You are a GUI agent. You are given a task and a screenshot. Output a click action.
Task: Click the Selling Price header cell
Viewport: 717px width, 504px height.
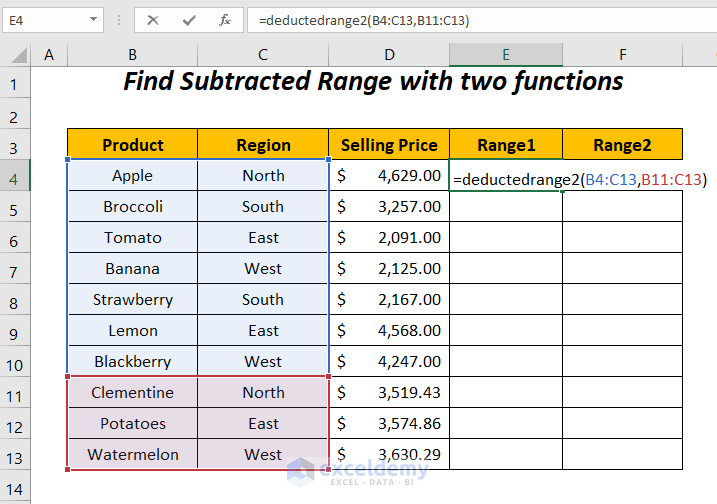point(389,145)
